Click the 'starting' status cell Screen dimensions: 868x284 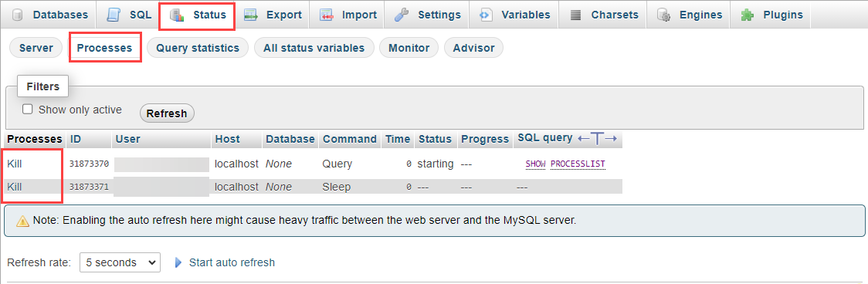click(x=436, y=164)
